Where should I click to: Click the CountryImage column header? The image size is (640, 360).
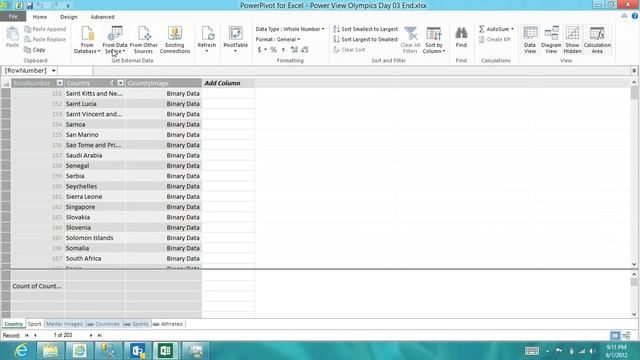click(x=163, y=83)
